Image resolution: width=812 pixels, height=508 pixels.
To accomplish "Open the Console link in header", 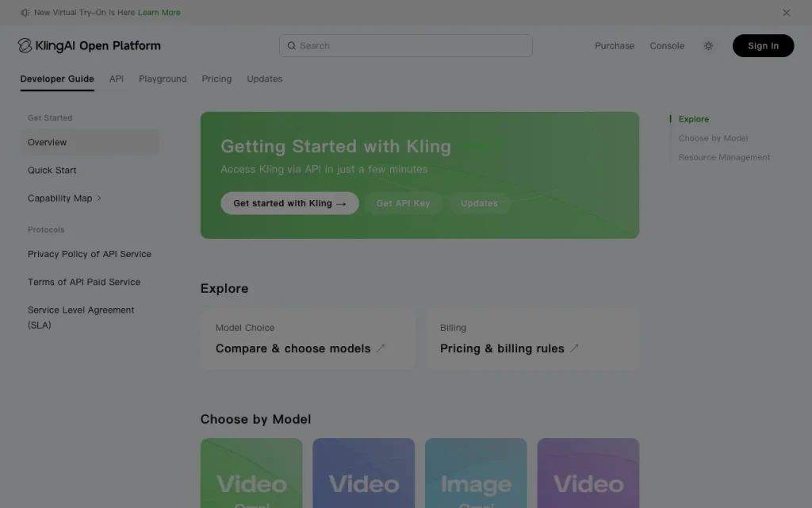I will coord(667,45).
